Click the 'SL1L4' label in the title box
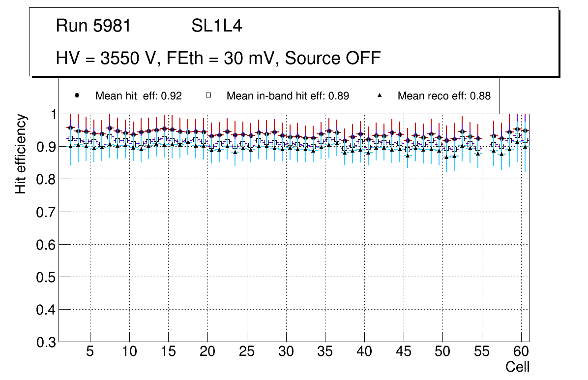 216,26
